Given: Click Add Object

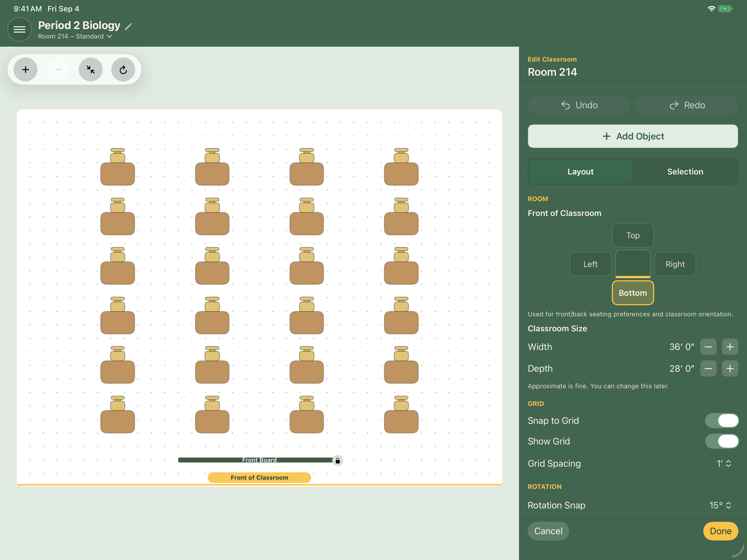Looking at the screenshot, I should pyautogui.click(x=632, y=136).
